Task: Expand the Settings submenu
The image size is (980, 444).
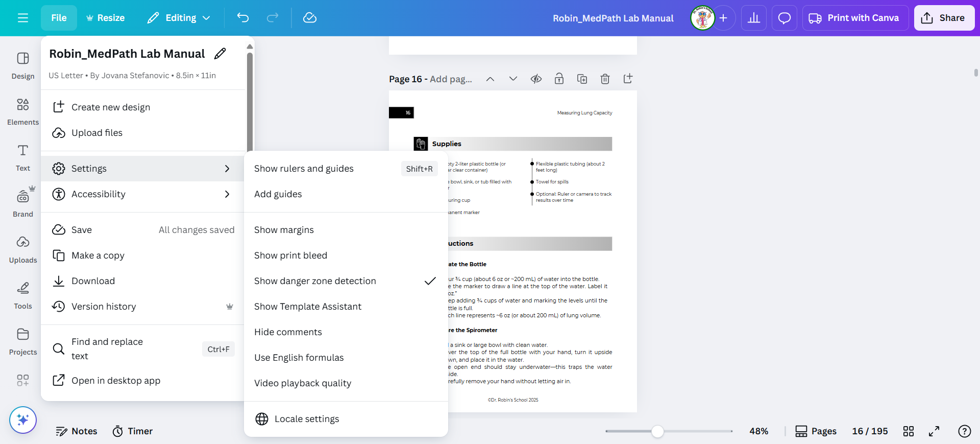Action: click(143, 169)
